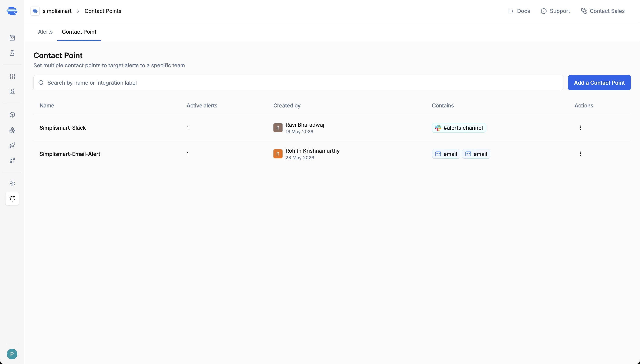
Task: Click the Contains column header
Action: pyautogui.click(x=443, y=106)
